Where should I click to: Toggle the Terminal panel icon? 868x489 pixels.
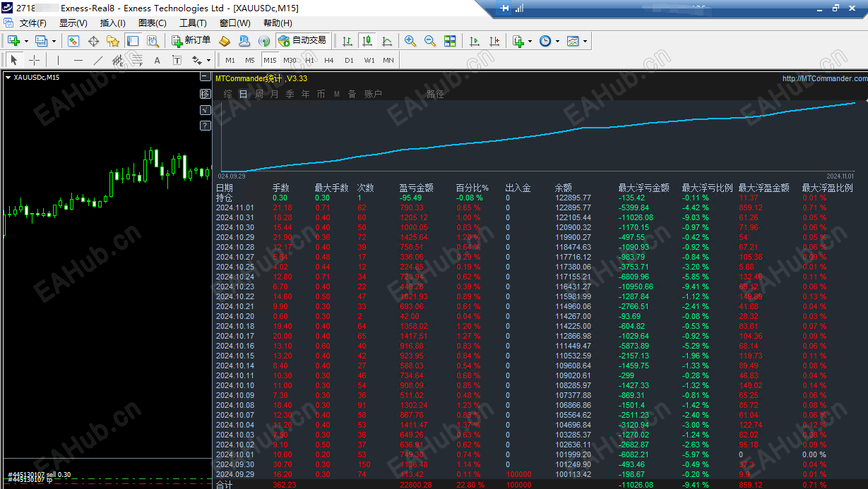133,41
